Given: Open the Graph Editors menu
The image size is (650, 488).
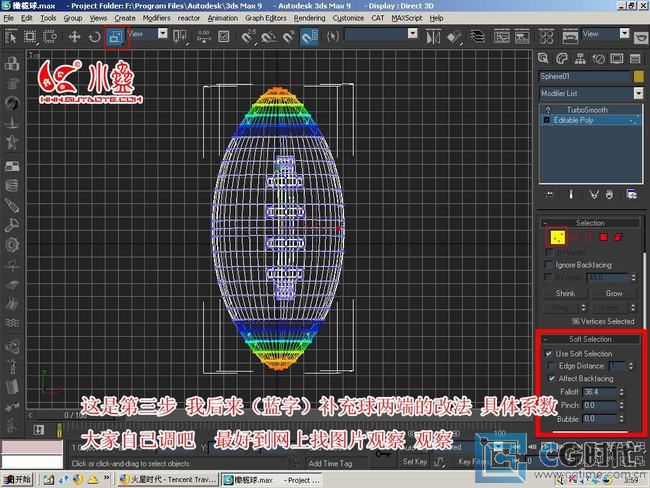Looking at the screenshot, I should pos(266,18).
